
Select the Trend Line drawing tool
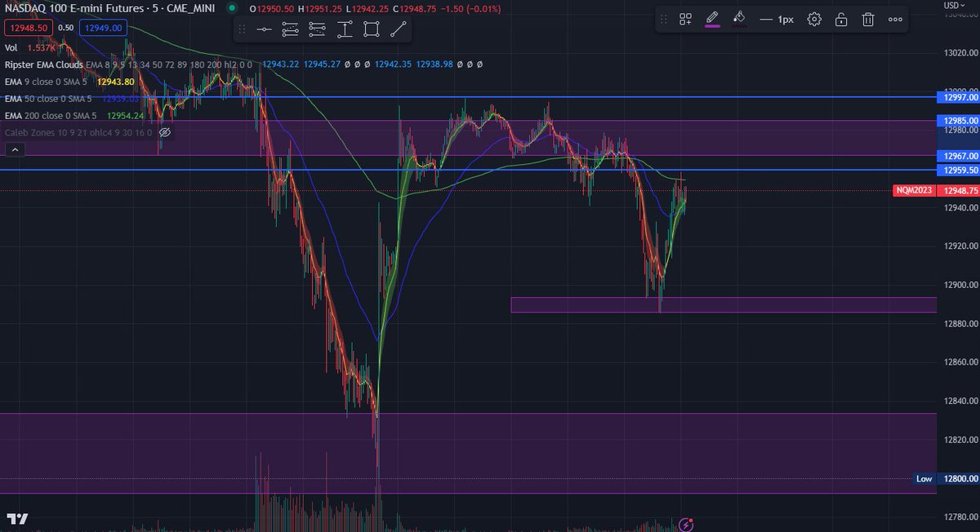399,29
